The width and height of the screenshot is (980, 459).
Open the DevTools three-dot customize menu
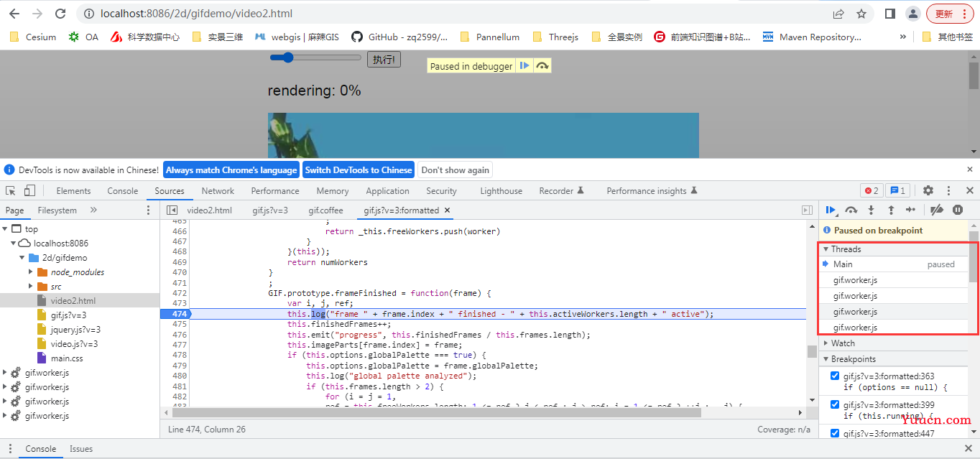pyautogui.click(x=948, y=190)
